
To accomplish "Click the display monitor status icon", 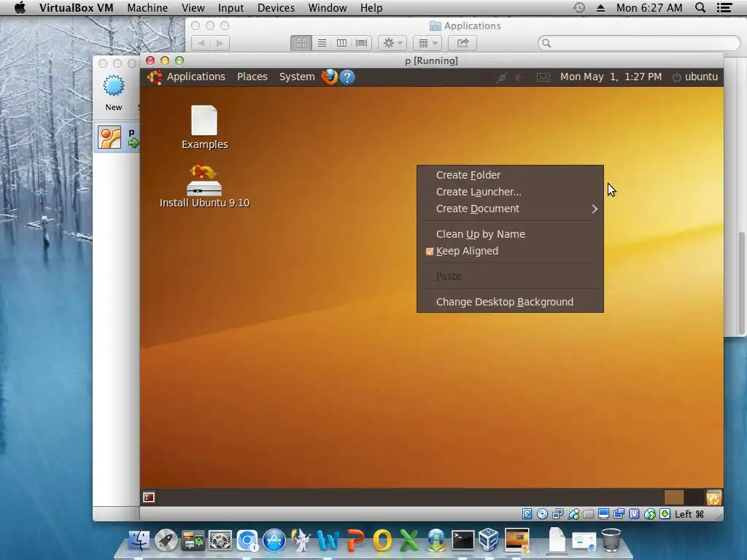I will (603, 514).
